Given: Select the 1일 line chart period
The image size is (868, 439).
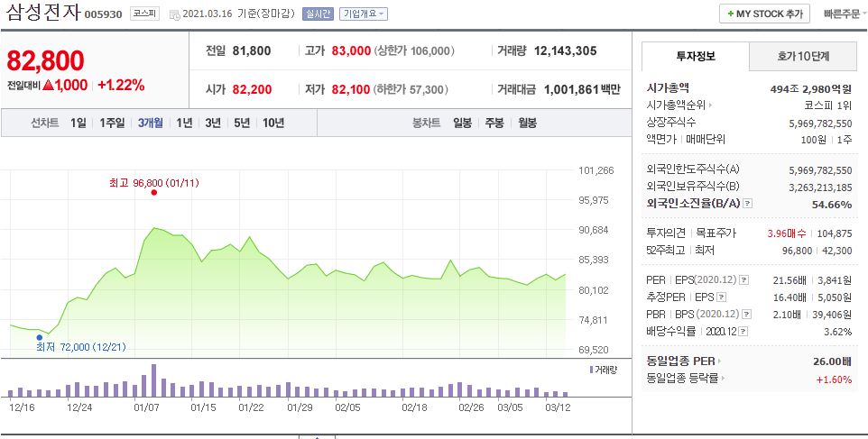Looking at the screenshot, I should point(78,123).
